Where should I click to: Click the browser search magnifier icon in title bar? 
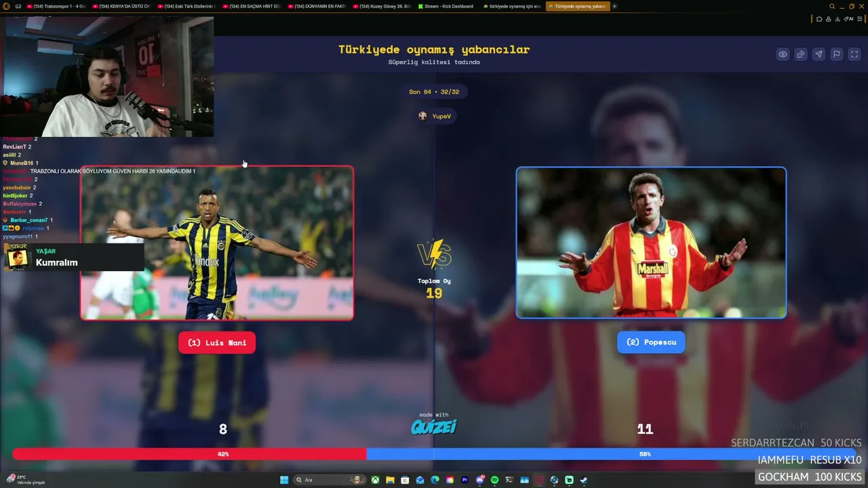pyautogui.click(x=832, y=6)
